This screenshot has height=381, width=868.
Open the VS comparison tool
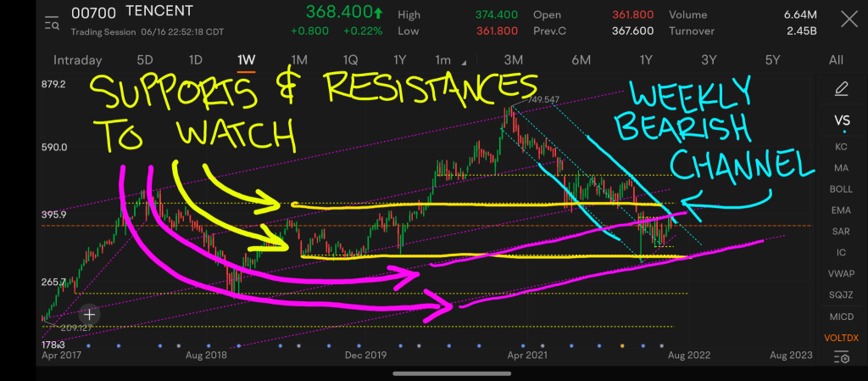tap(842, 120)
